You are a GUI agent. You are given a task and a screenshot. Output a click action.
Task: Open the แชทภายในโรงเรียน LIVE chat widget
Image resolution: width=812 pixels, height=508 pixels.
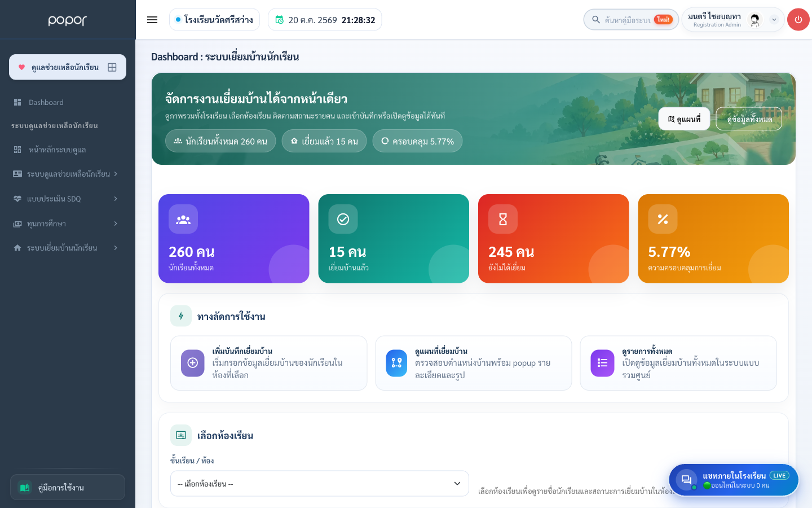[734, 480]
